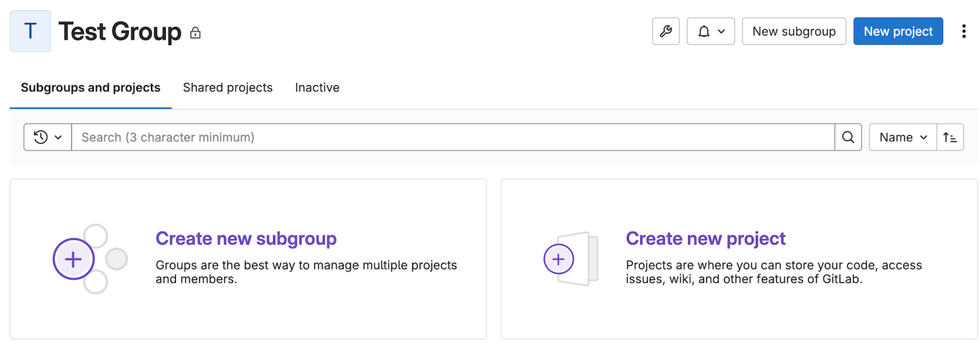Click the magnifying glass search button
Viewport: 980px width, 358px height.
coord(848,137)
